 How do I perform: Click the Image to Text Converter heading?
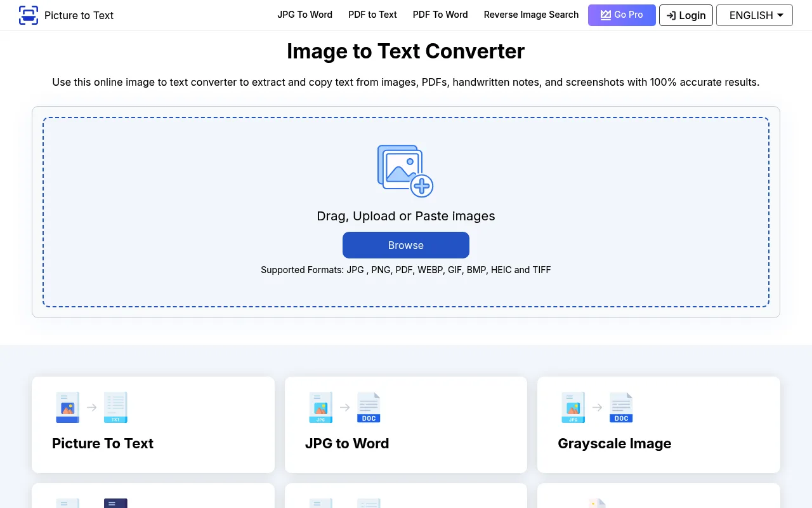pos(406,51)
